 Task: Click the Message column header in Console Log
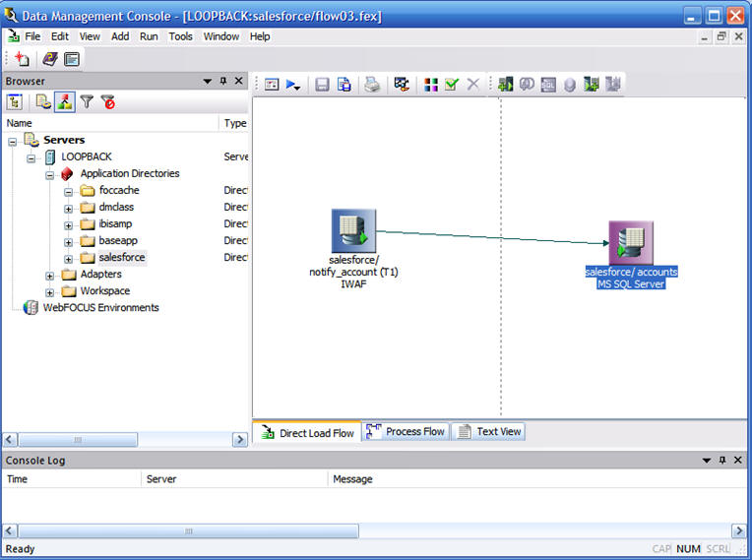point(537,479)
